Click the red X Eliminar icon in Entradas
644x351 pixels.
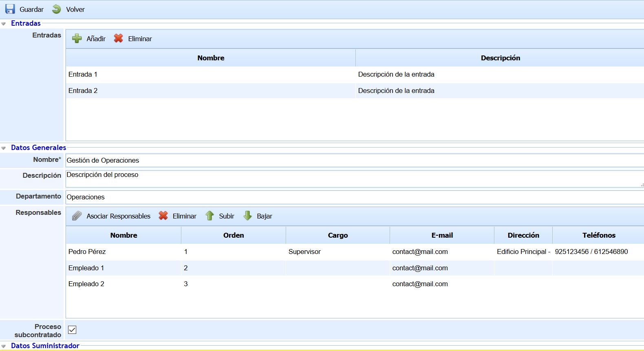(119, 38)
